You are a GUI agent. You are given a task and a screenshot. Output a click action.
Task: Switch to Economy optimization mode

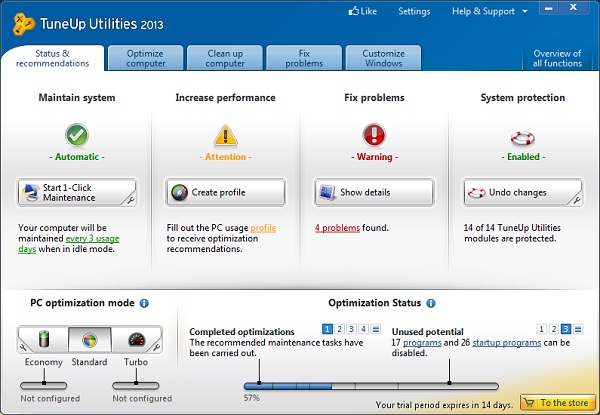(x=43, y=340)
